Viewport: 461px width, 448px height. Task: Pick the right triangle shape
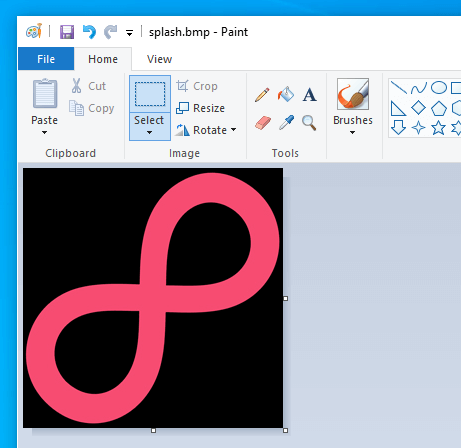pyautogui.click(x=398, y=108)
